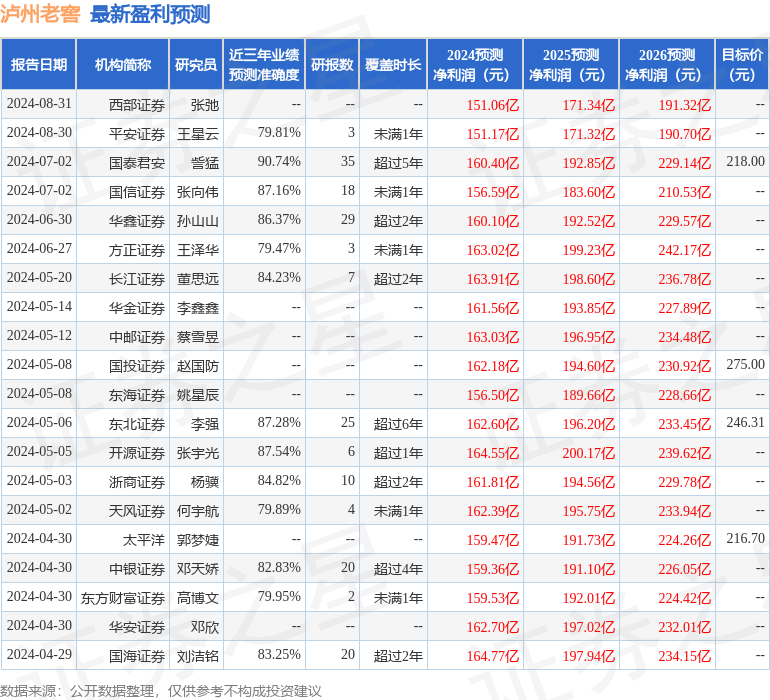The image size is (770, 700).
Task: Click researcher 訾猛
Action: (204, 163)
